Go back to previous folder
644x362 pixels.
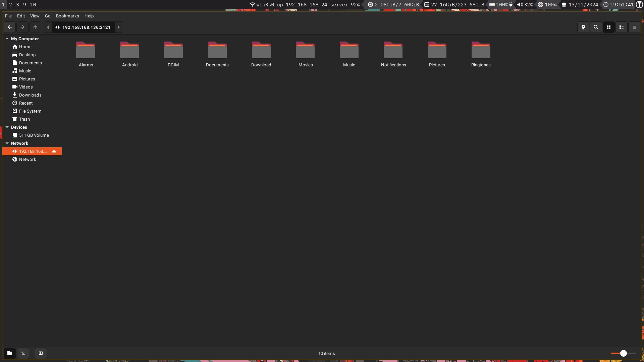click(10, 27)
